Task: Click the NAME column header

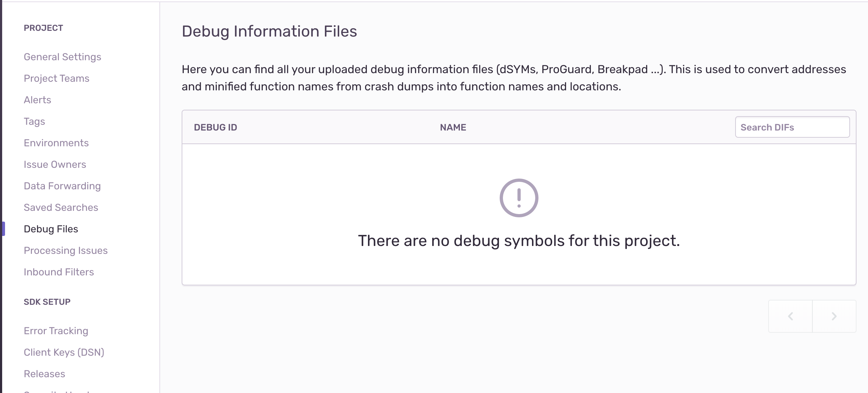Action: point(453,128)
